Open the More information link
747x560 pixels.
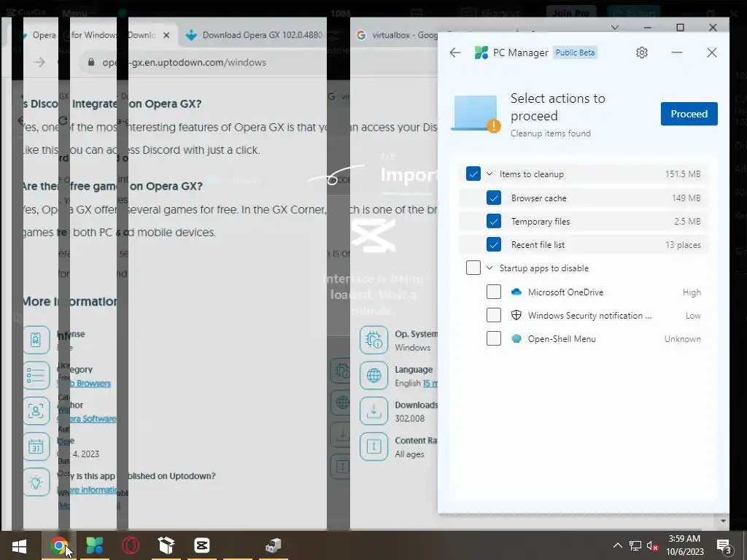tap(88, 489)
